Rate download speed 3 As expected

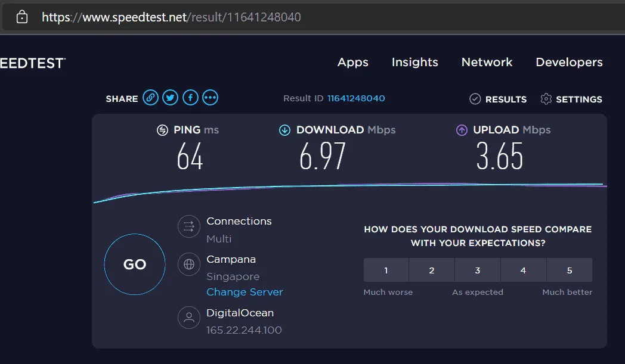coord(478,270)
